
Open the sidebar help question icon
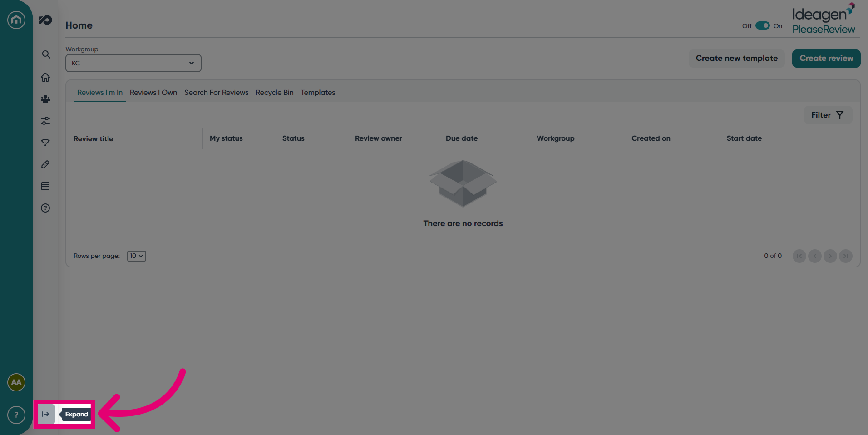pyautogui.click(x=45, y=208)
